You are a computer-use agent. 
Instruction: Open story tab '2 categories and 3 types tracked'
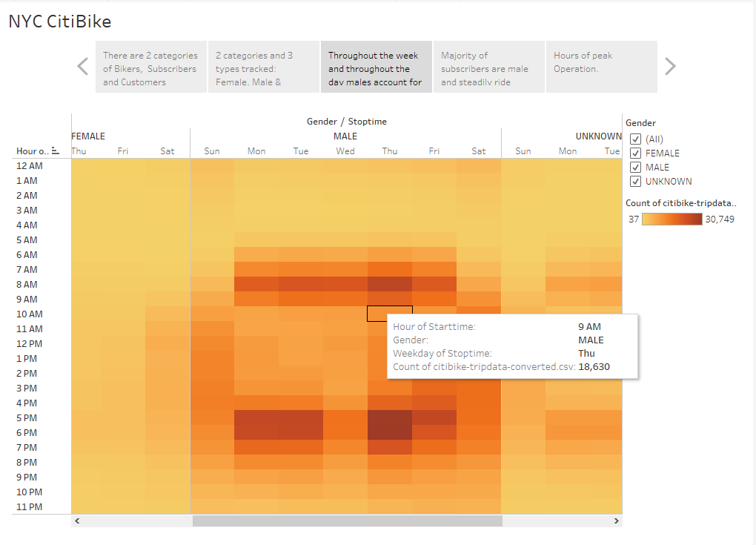(x=263, y=67)
